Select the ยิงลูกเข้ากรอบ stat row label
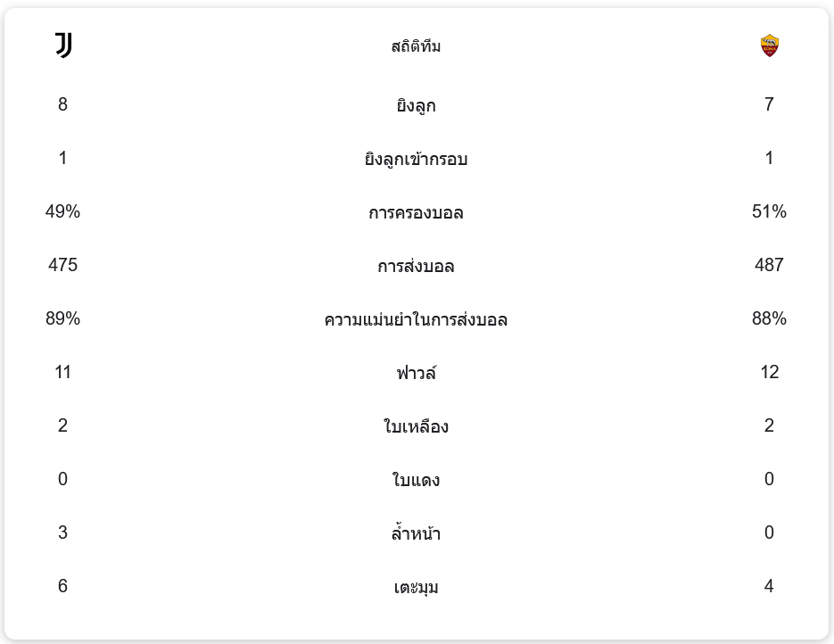The height and width of the screenshot is (644, 834). [416, 160]
